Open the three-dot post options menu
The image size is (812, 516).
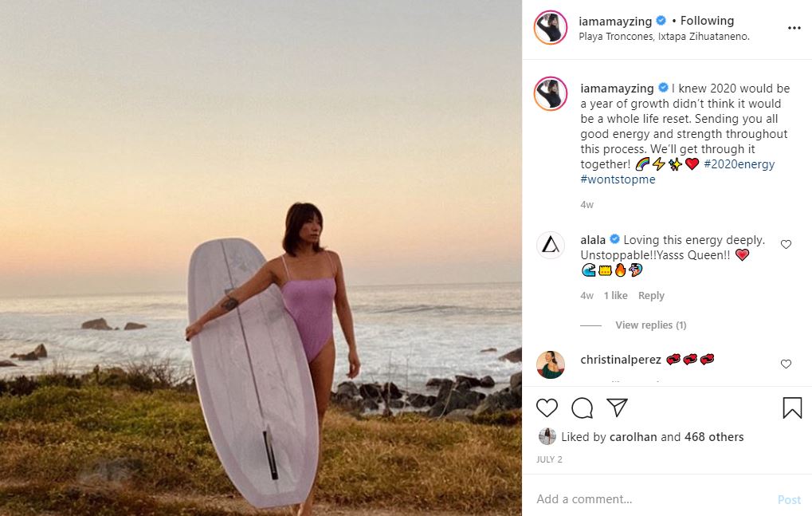coord(794,28)
